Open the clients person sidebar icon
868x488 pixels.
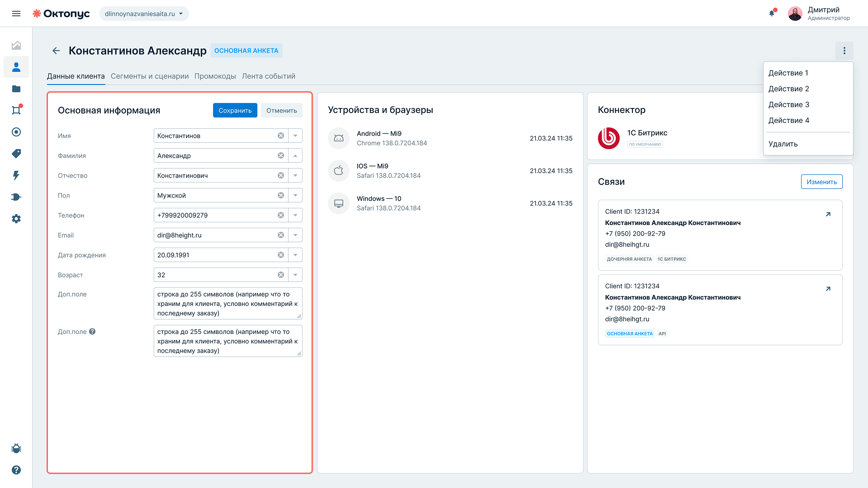coord(16,67)
